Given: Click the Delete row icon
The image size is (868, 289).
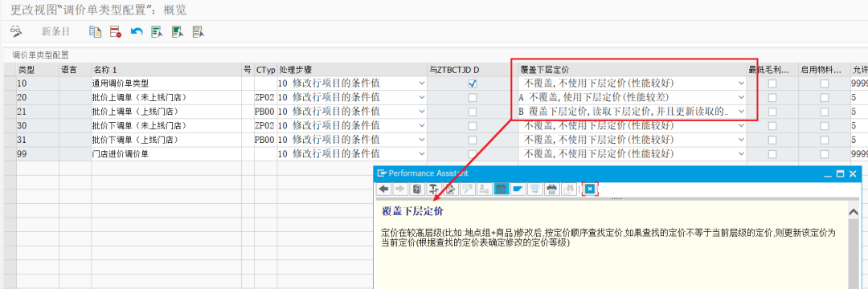Looking at the screenshot, I should (x=115, y=31).
